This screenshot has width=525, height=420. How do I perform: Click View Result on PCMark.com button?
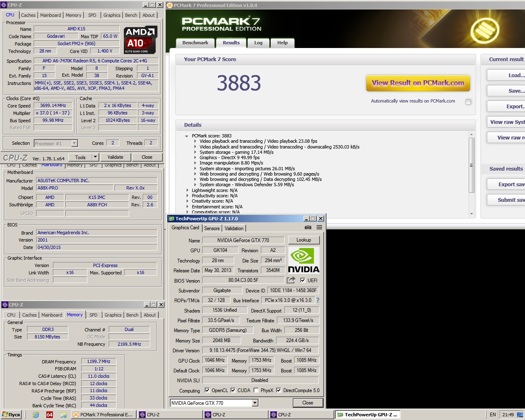tap(418, 83)
